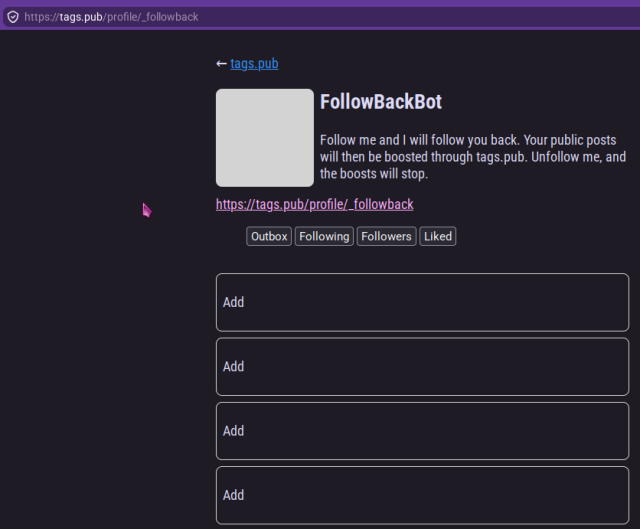The height and width of the screenshot is (529, 640).
Task: Click the first Add card in the feed
Action: tap(422, 302)
